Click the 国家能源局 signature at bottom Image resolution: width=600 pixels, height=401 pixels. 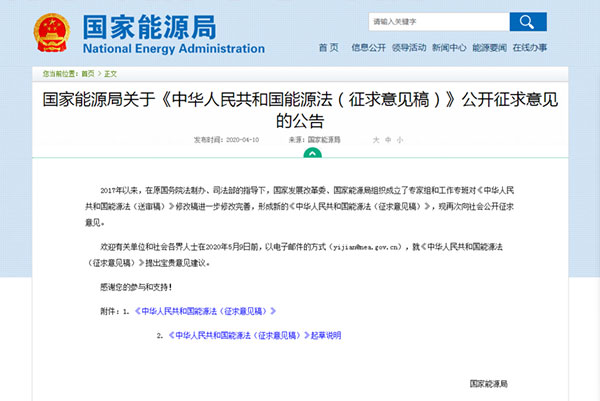pos(489,383)
